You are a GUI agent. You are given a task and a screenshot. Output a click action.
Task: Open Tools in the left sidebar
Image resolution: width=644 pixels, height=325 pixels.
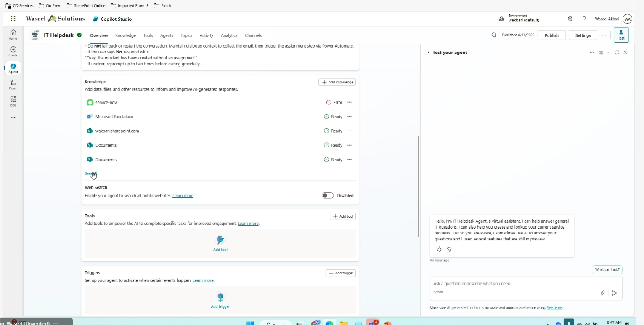click(13, 101)
